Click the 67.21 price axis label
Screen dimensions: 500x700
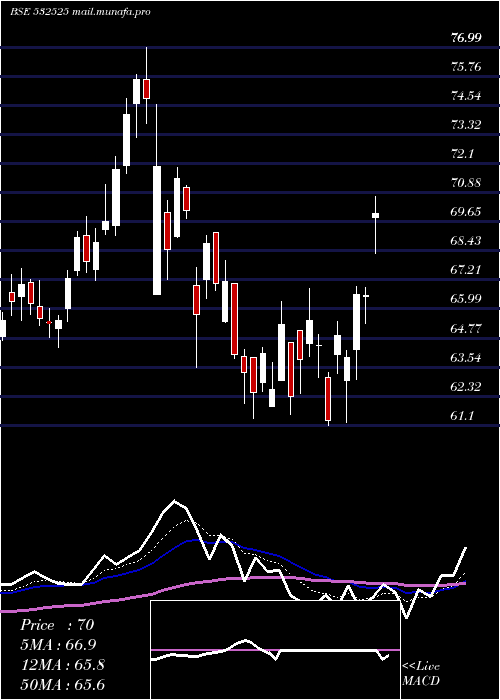point(466,270)
